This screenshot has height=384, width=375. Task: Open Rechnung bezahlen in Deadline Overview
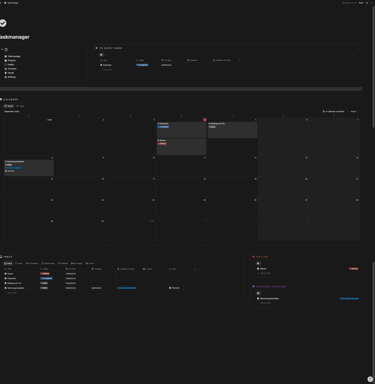pos(268,298)
